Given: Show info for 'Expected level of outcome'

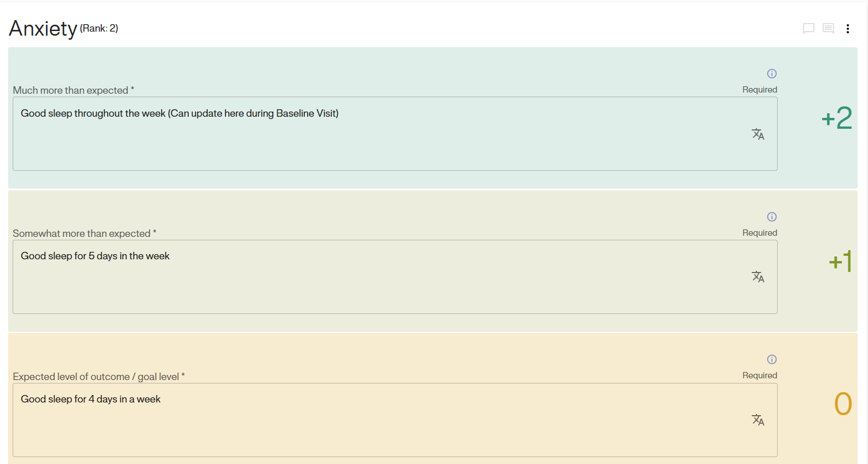Looking at the screenshot, I should pyautogui.click(x=772, y=359).
